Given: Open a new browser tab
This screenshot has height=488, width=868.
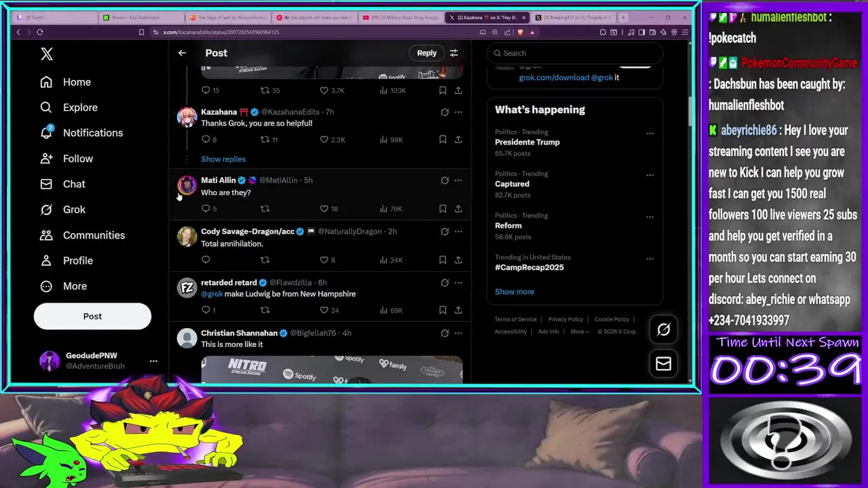Looking at the screenshot, I should pyautogui.click(x=623, y=18).
